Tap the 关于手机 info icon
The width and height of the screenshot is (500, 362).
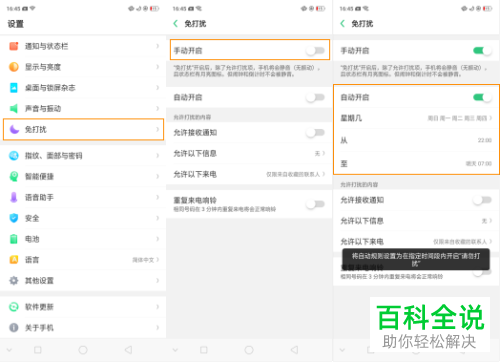pos(14,327)
